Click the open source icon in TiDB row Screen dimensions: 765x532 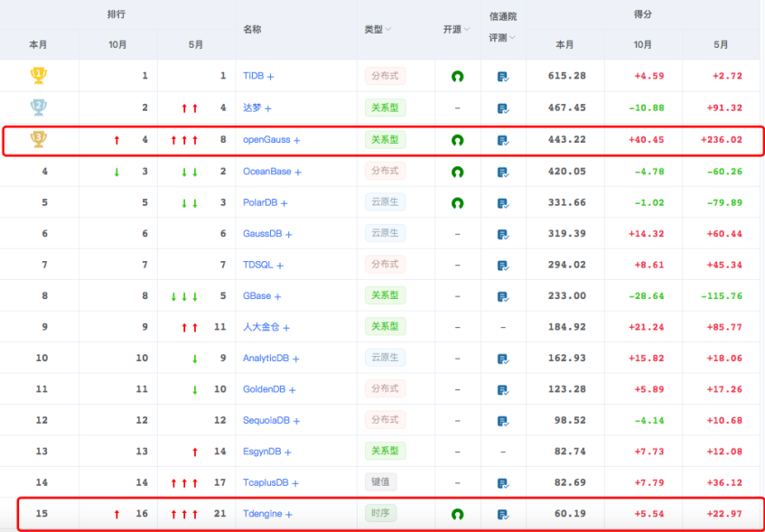pyautogui.click(x=457, y=77)
